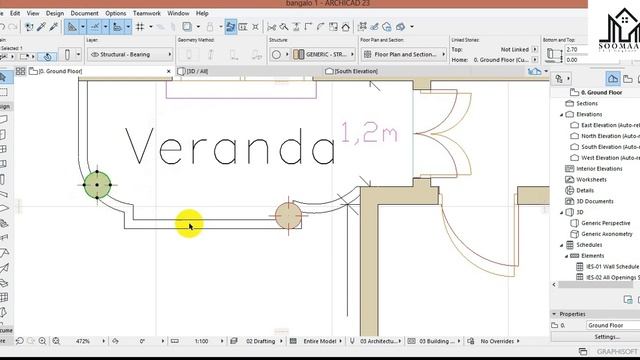Click the adjust tool icon beside scissors

click(284, 27)
